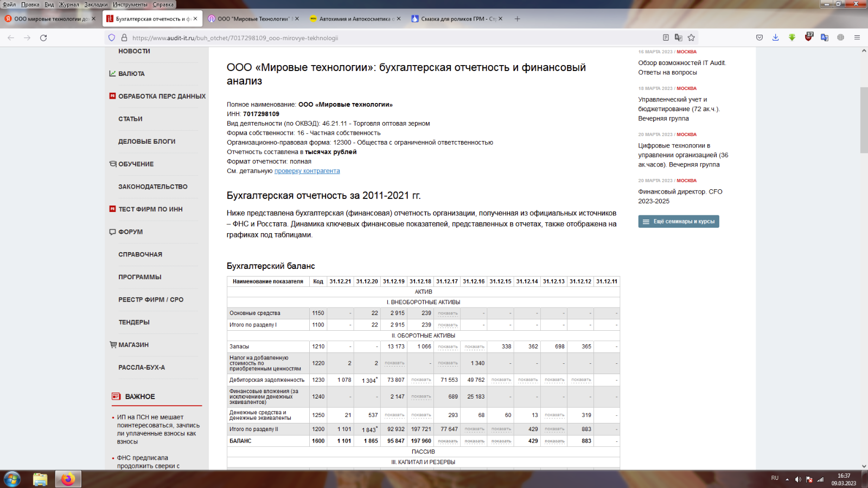The height and width of the screenshot is (488, 868).
Task: Open ФОРУМ in the sidebar
Action: (x=131, y=232)
